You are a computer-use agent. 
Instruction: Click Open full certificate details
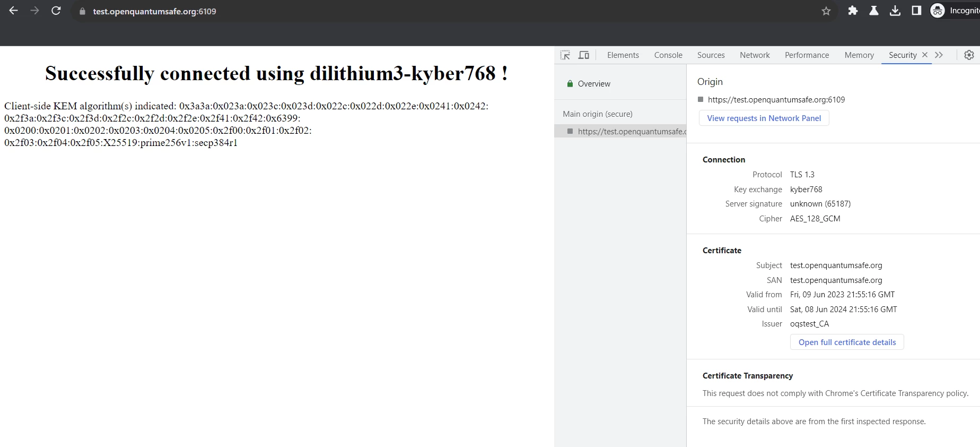tap(847, 342)
